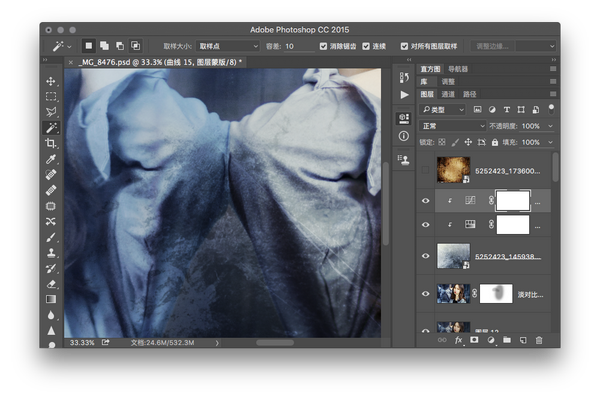Screen dimensions: 600x402
Task: Open the Properties panel icon
Action: (404, 118)
